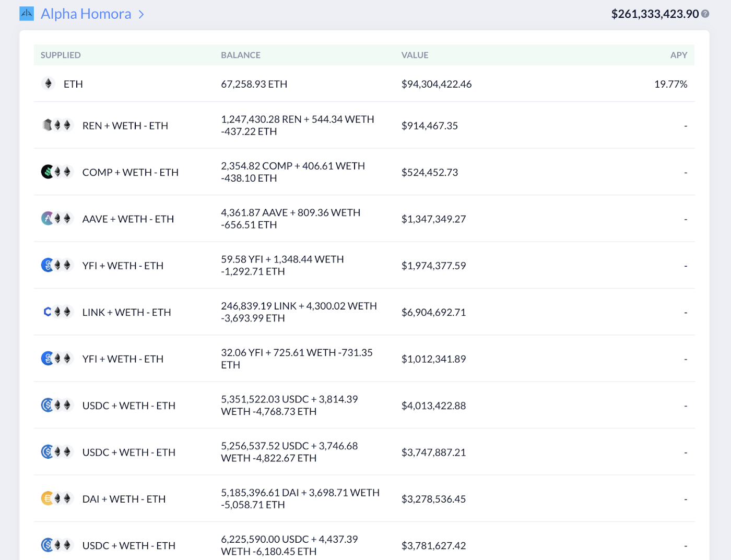Screen dimensions: 731x560
Task: Select USDC + WETH - ETH label valued $3,781,627.42
Action: (x=129, y=545)
